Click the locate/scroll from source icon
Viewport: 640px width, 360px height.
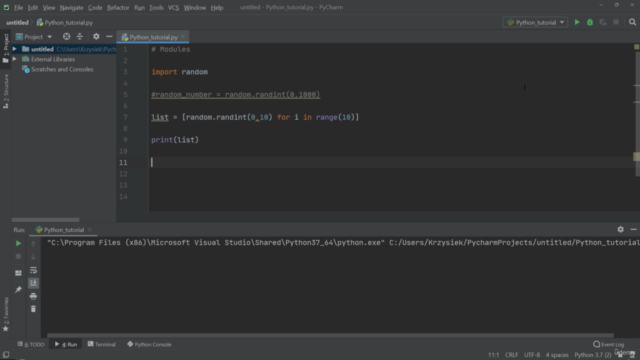click(66, 37)
